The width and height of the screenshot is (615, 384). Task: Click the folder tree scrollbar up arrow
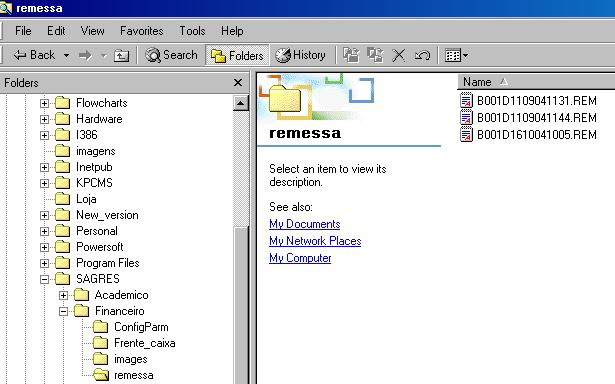point(240,103)
